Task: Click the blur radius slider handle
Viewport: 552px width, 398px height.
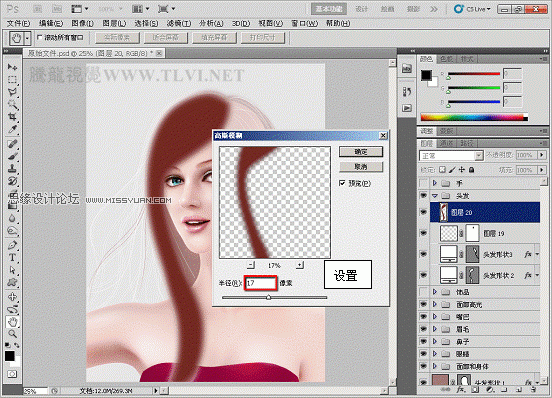Action: tap(269, 297)
